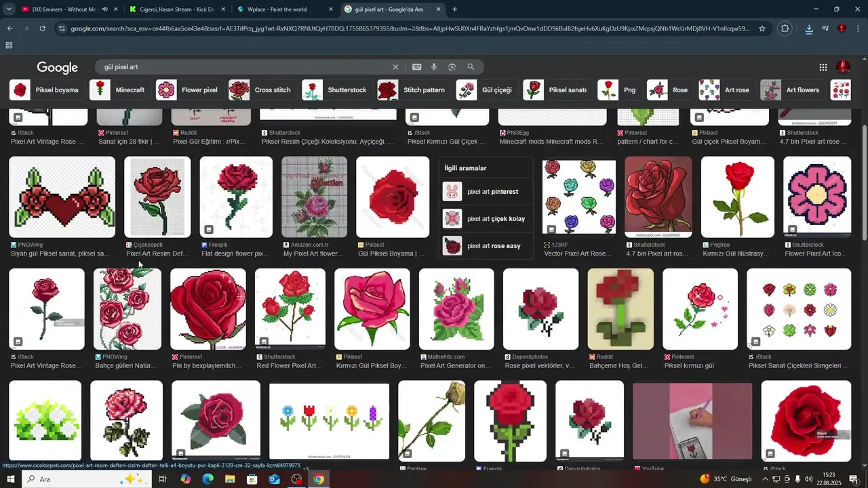Screen dimensions: 868x488
Task: Open Pngtree Kırmızı Gül İllüstrasyon image
Action: [738, 197]
